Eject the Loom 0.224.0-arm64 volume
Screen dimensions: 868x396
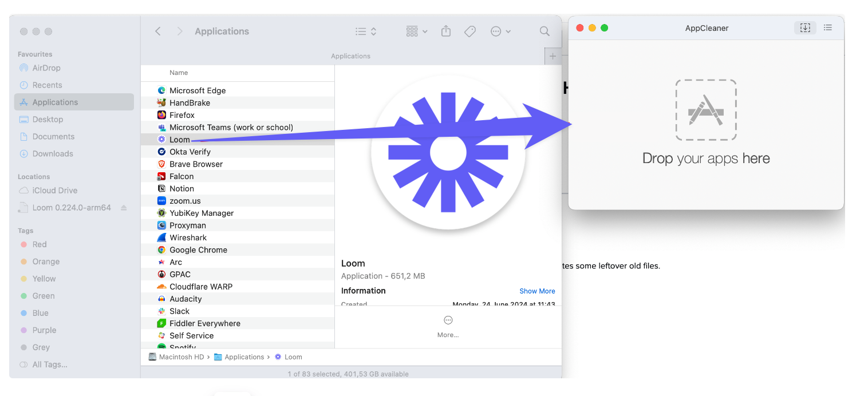(124, 208)
